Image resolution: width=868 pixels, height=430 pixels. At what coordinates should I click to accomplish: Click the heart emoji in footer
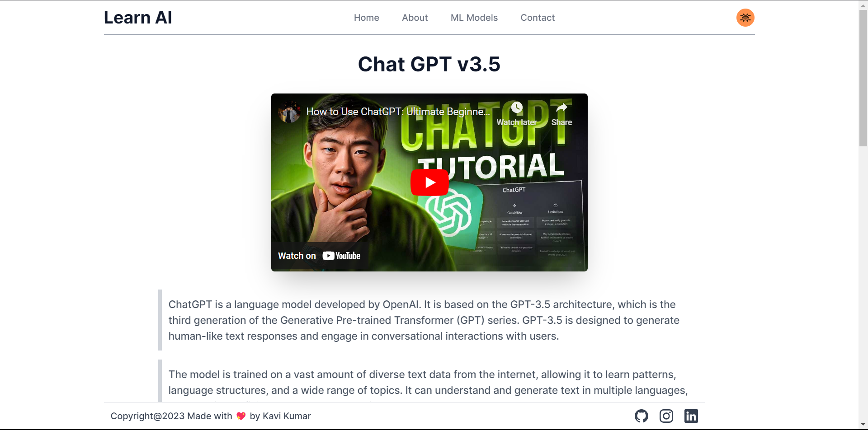[x=241, y=416]
